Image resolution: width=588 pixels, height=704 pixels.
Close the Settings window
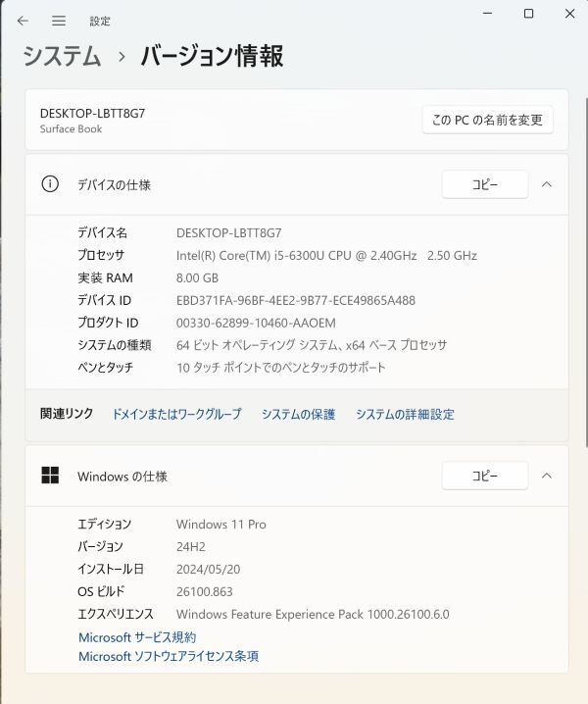pyautogui.click(x=569, y=14)
